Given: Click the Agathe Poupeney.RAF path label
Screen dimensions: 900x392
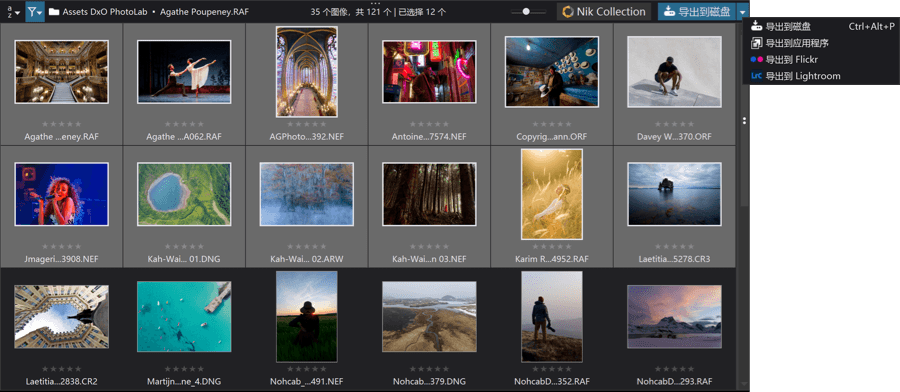Looking at the screenshot, I should [204, 11].
